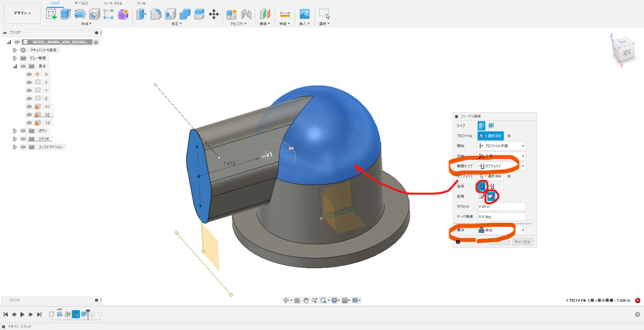Select the Create Form tool

(x=123, y=15)
